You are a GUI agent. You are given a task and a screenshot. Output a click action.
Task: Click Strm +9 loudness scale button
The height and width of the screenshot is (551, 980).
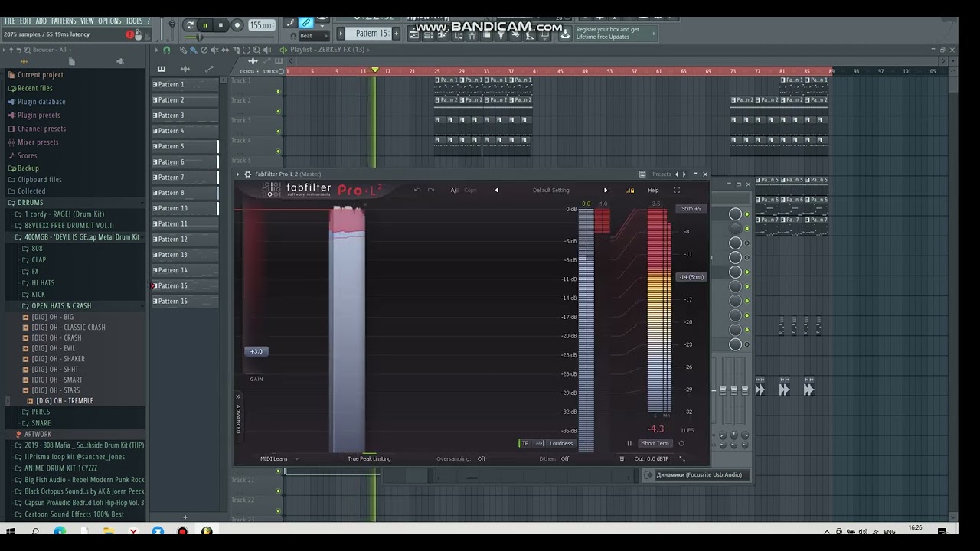coord(691,209)
